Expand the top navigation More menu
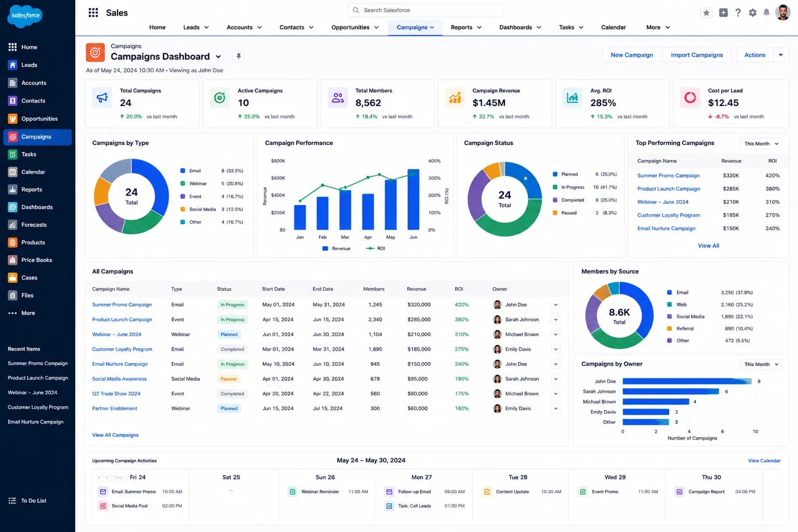This screenshot has height=532, width=798. pyautogui.click(x=658, y=28)
